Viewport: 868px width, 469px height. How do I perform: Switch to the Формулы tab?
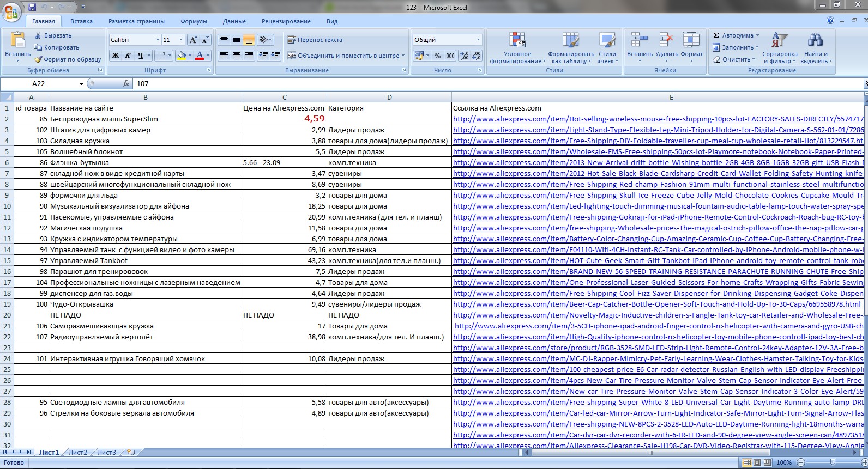click(194, 21)
